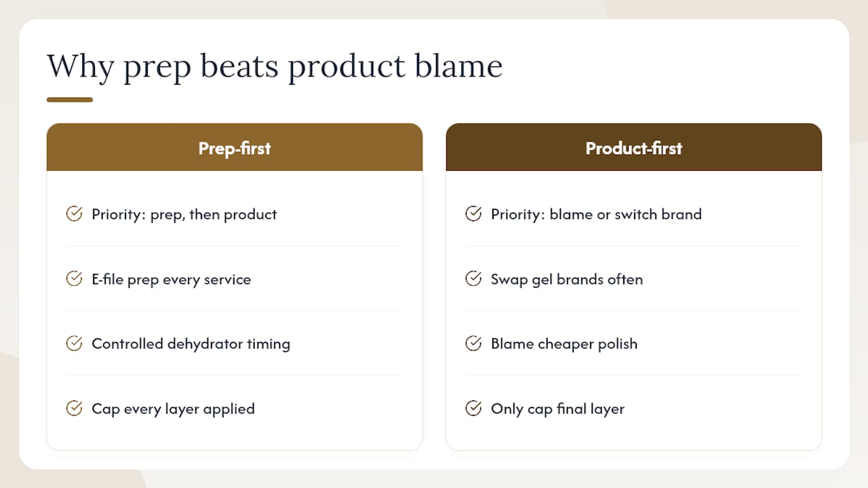Select text 'Cap every layer applied'

tap(173, 409)
